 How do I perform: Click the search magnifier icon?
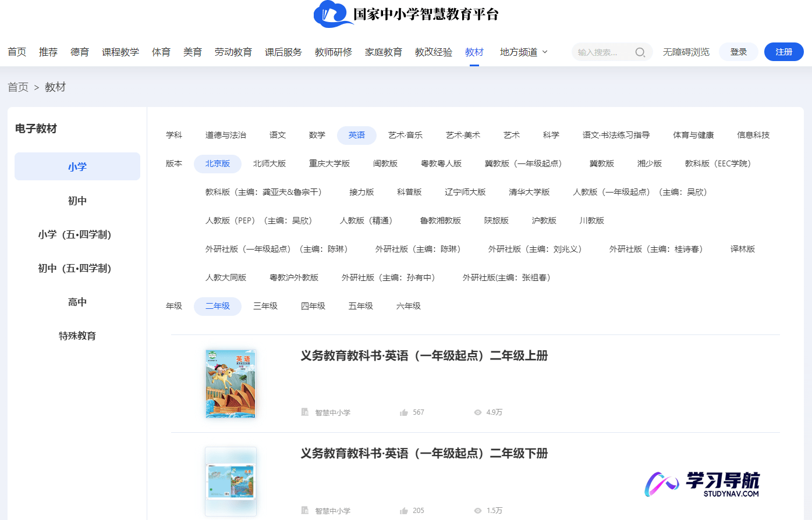pos(640,52)
